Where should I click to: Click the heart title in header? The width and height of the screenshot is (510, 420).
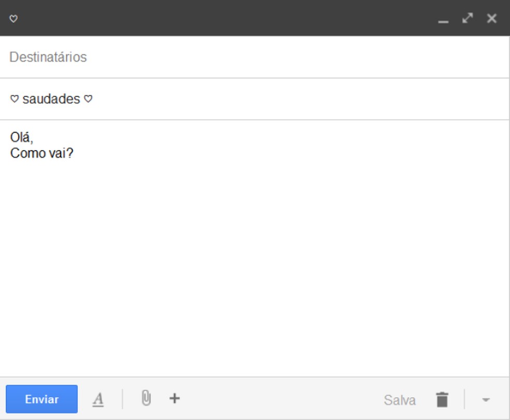coord(14,19)
